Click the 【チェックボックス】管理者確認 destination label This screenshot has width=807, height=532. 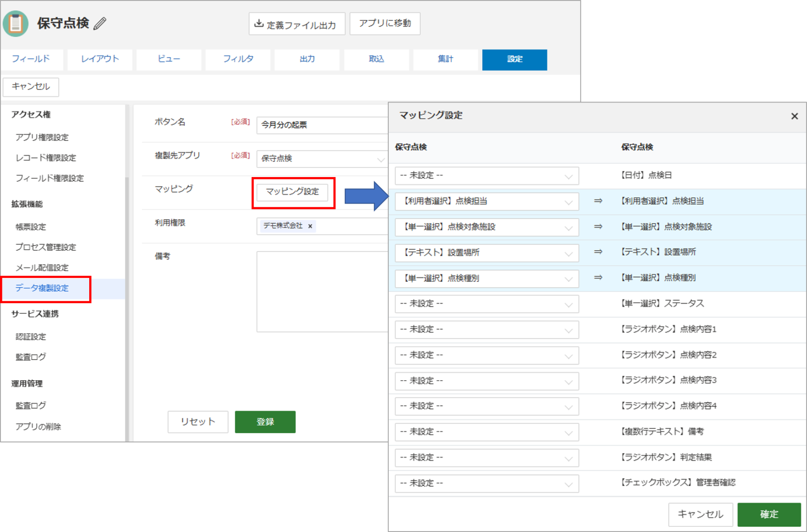click(x=678, y=483)
